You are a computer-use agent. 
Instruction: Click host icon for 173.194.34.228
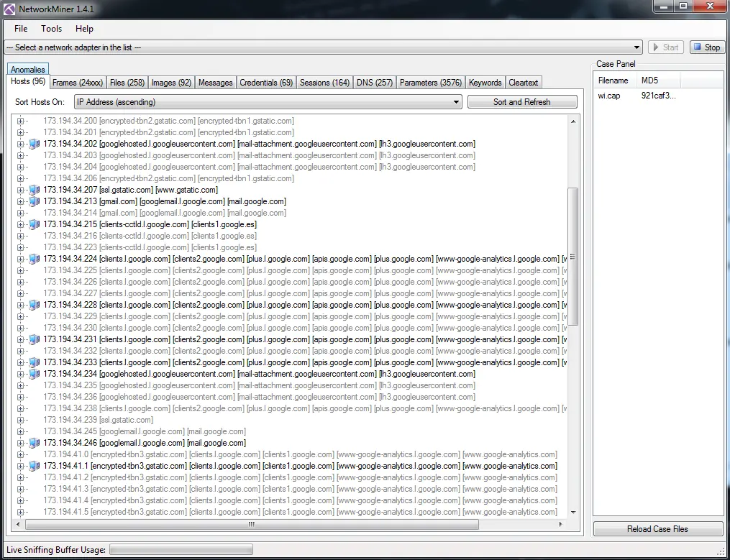click(x=34, y=305)
